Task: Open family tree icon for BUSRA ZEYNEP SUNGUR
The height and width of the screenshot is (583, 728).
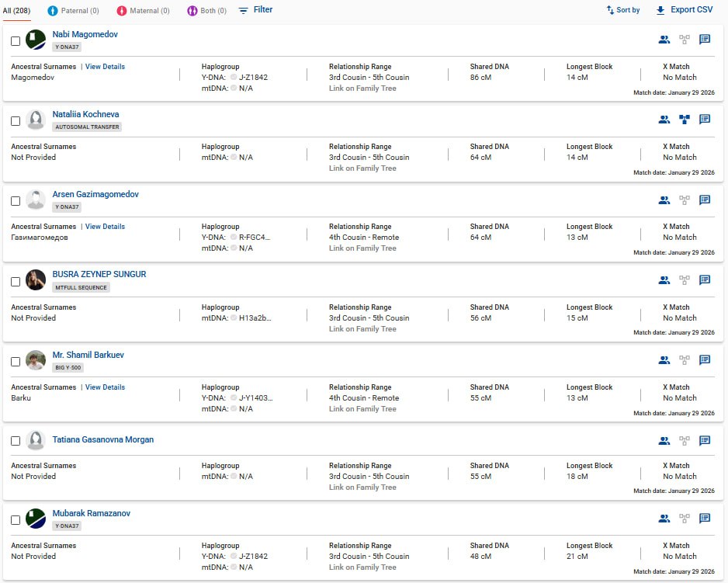Action: [x=685, y=280]
